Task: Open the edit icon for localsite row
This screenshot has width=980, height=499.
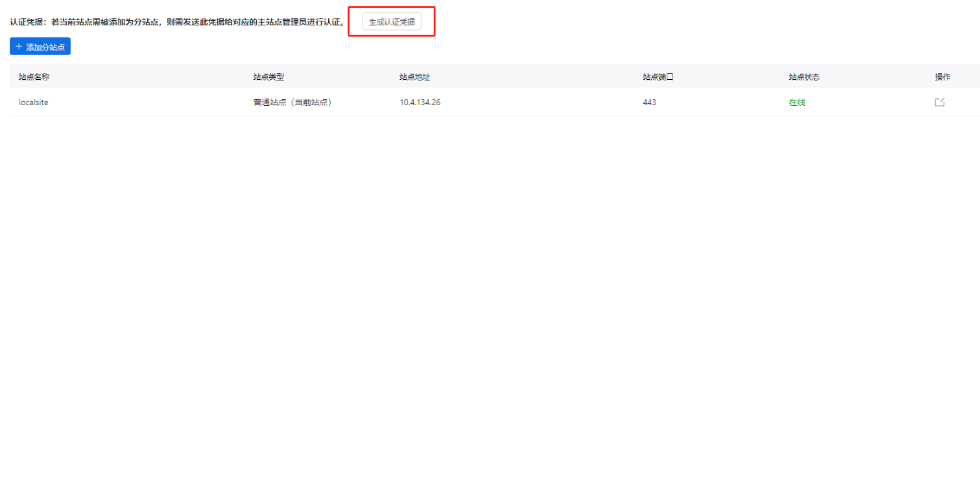Action: tap(939, 103)
